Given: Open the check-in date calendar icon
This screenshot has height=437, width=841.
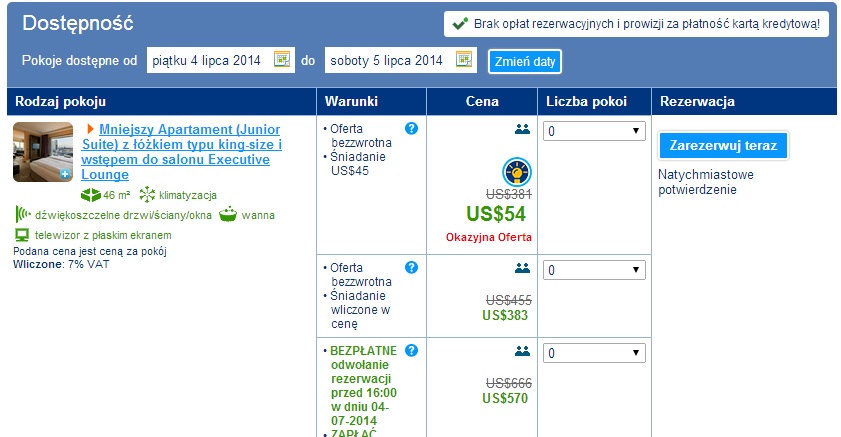Looking at the screenshot, I should point(282,59).
